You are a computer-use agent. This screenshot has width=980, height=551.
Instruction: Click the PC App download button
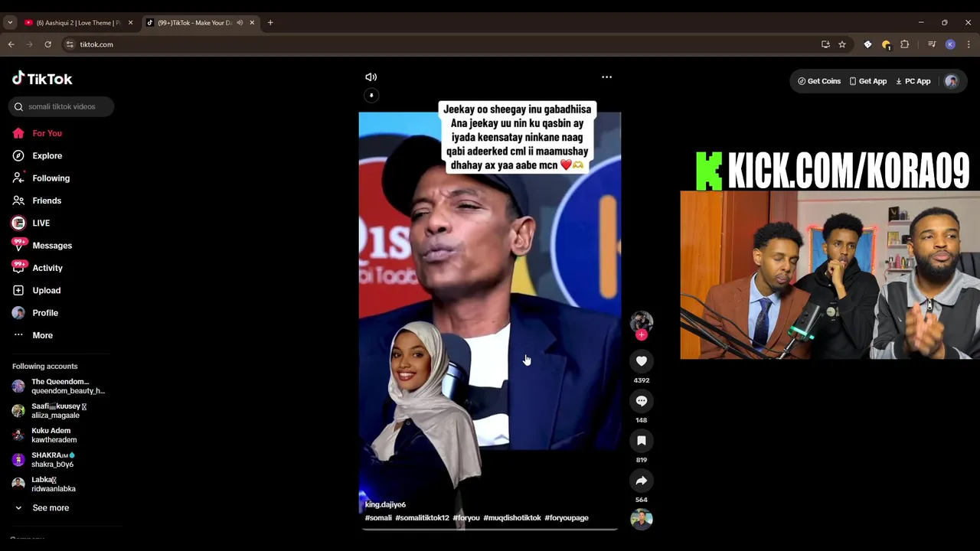(x=913, y=81)
